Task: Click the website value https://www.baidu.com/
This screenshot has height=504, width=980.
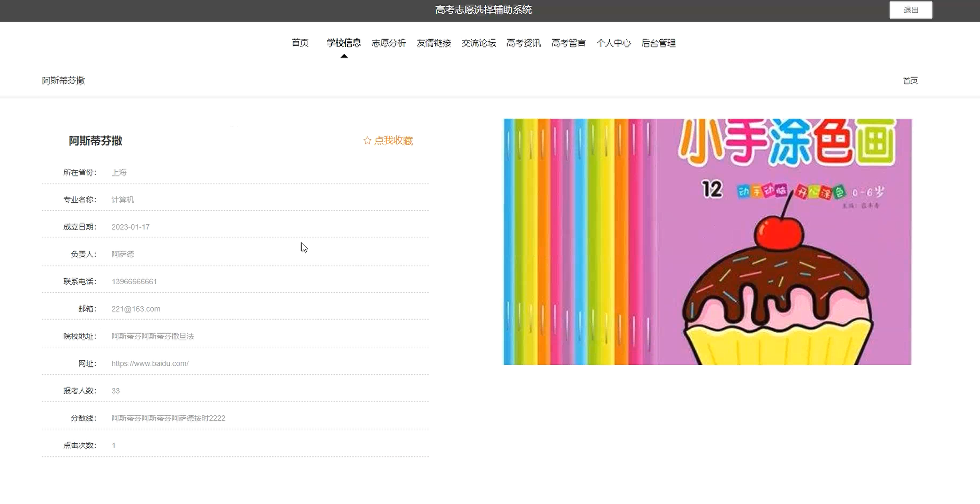Action: click(150, 363)
